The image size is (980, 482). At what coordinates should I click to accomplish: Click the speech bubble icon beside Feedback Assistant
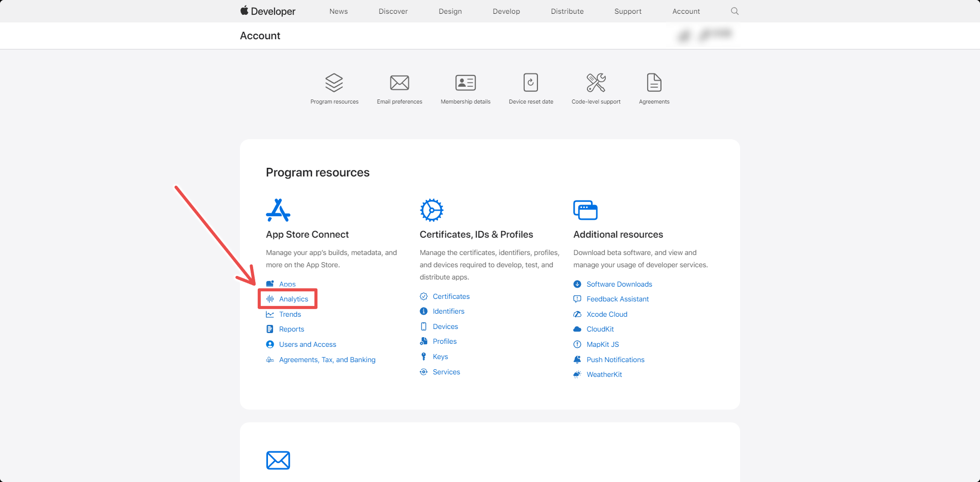[577, 299]
